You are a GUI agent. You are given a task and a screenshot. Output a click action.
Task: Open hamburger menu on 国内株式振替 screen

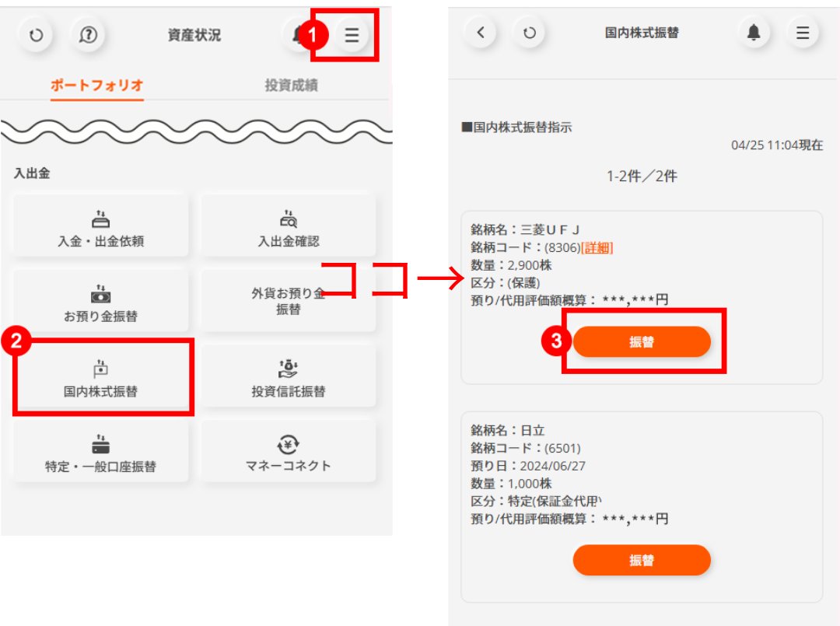(x=803, y=33)
